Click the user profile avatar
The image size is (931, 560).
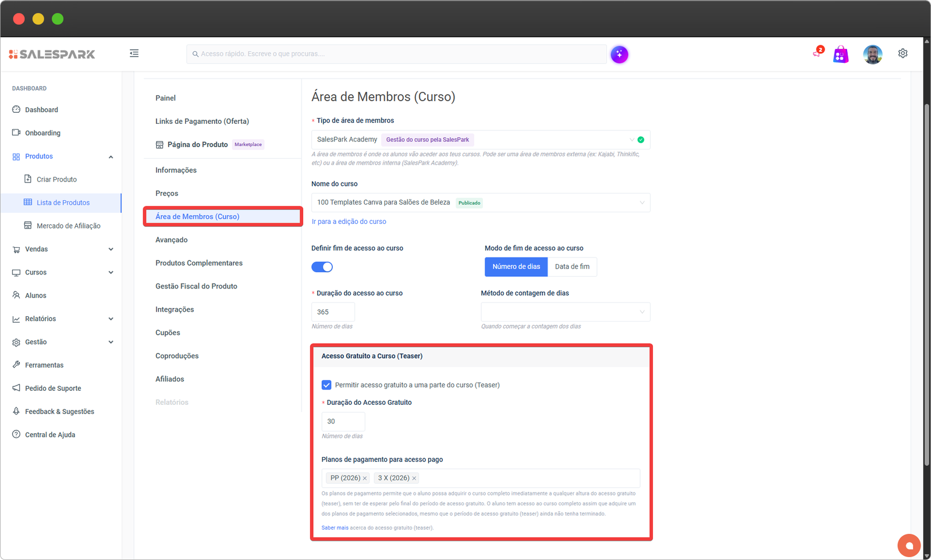(x=872, y=55)
